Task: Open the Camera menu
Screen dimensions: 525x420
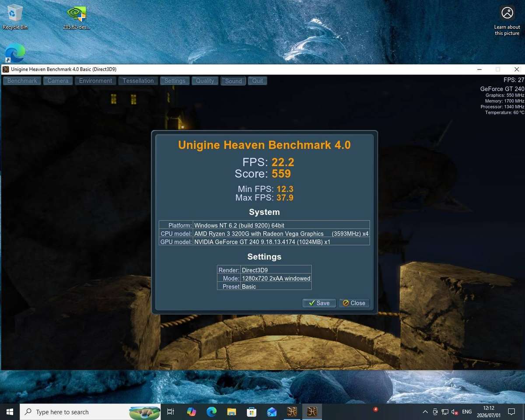Action: pos(58,81)
